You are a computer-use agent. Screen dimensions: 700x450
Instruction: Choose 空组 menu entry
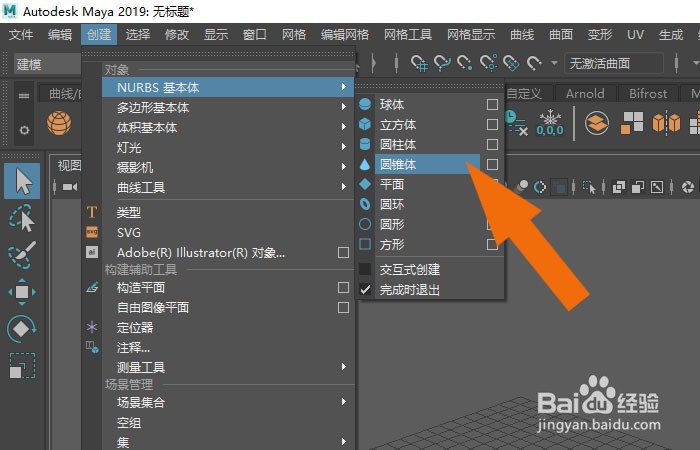click(x=228, y=422)
